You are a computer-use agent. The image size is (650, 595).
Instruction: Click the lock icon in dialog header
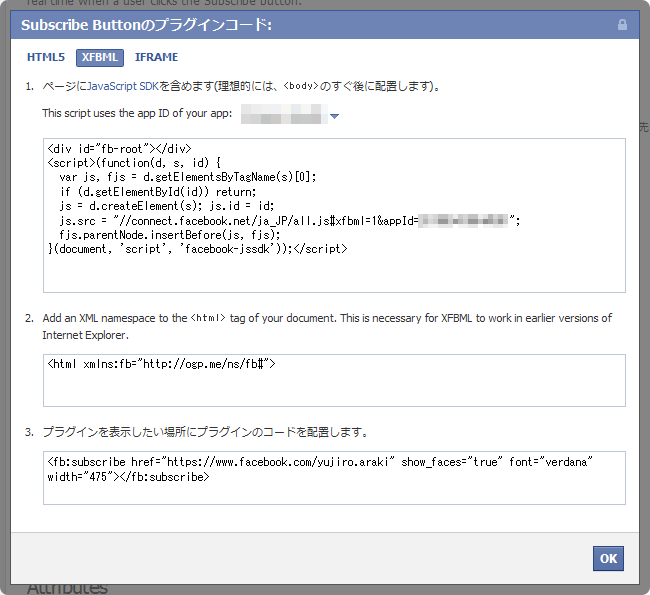[622, 24]
